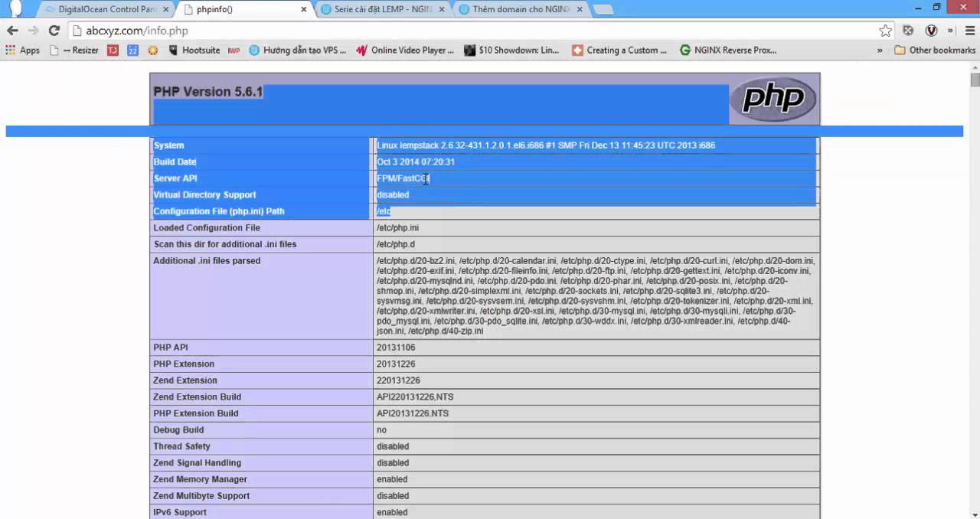
Task: Click the Zend Memory Manager enabled value
Action: pyautogui.click(x=392, y=479)
